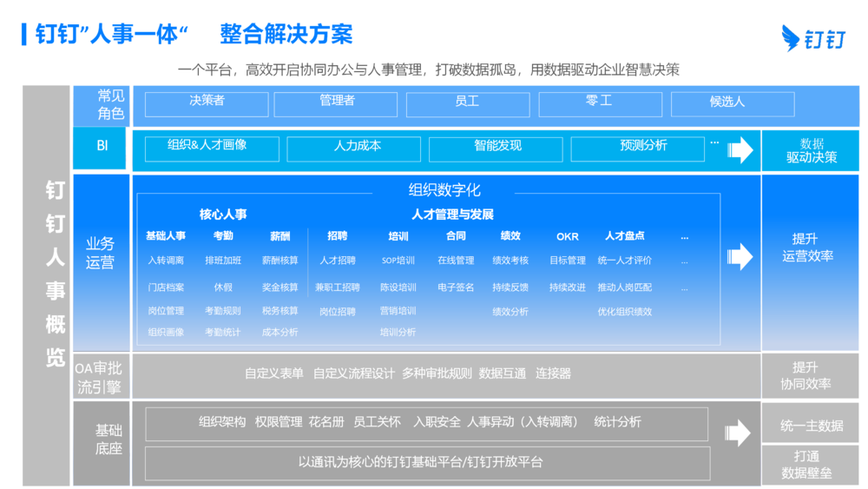868x489 pixels.
Task: Click the 在线管理 item
Action: (456, 261)
